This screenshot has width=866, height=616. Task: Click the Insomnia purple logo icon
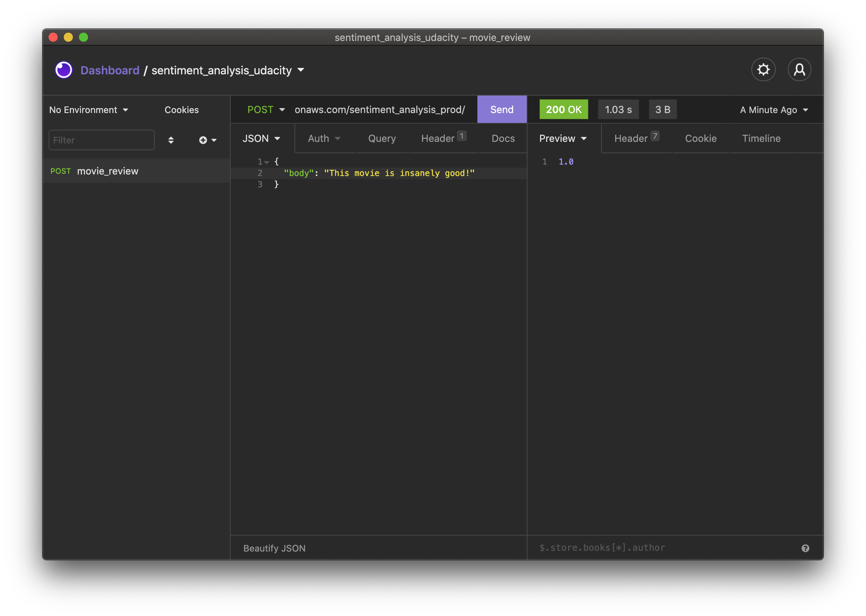pos(64,70)
